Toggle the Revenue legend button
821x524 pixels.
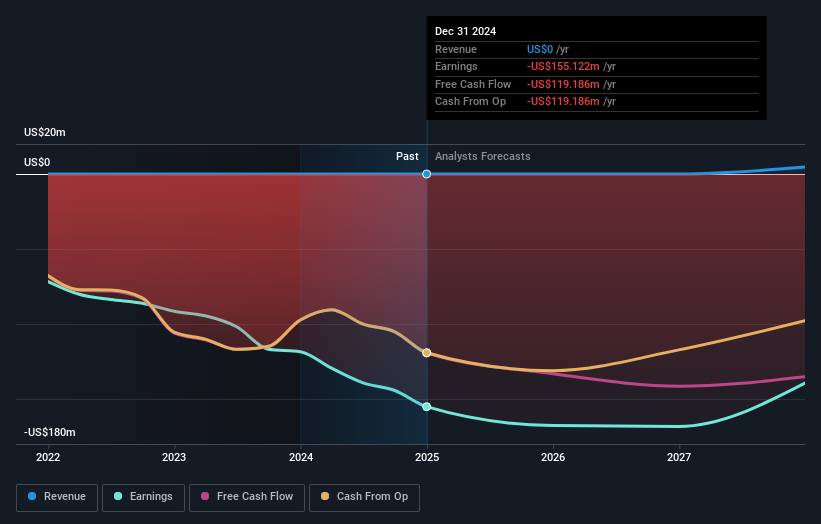(57, 497)
